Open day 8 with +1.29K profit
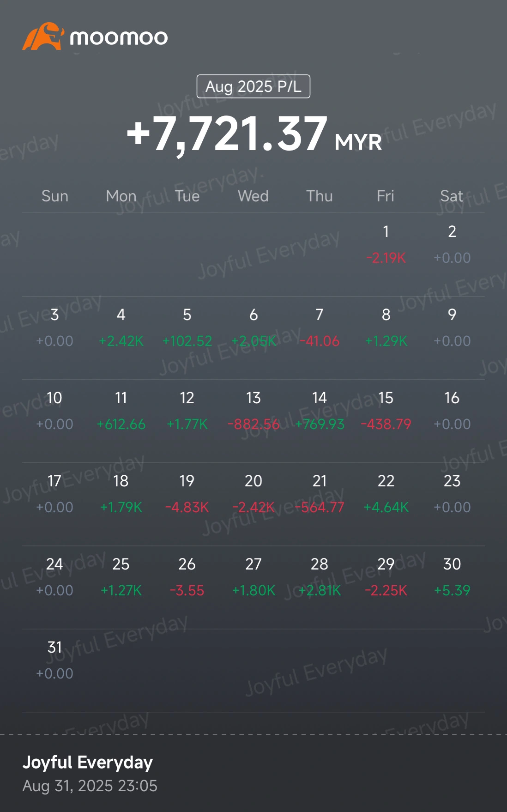 (x=386, y=328)
